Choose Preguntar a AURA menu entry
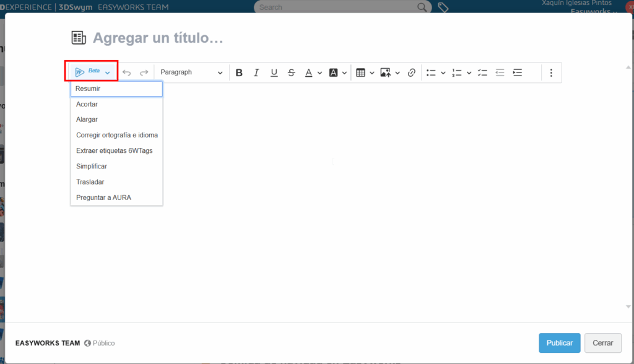Image resolution: width=634 pixels, height=364 pixels. tap(103, 197)
